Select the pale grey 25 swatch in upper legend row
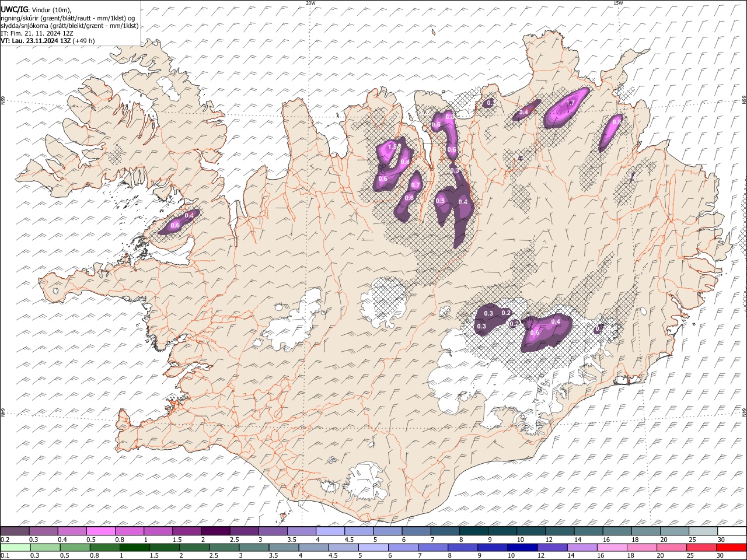 703,531
